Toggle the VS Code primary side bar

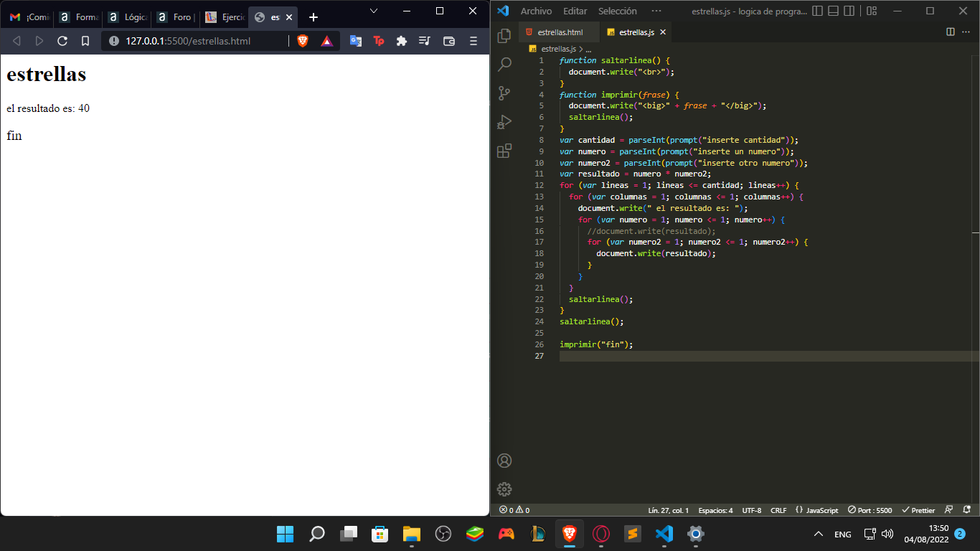[x=817, y=11]
